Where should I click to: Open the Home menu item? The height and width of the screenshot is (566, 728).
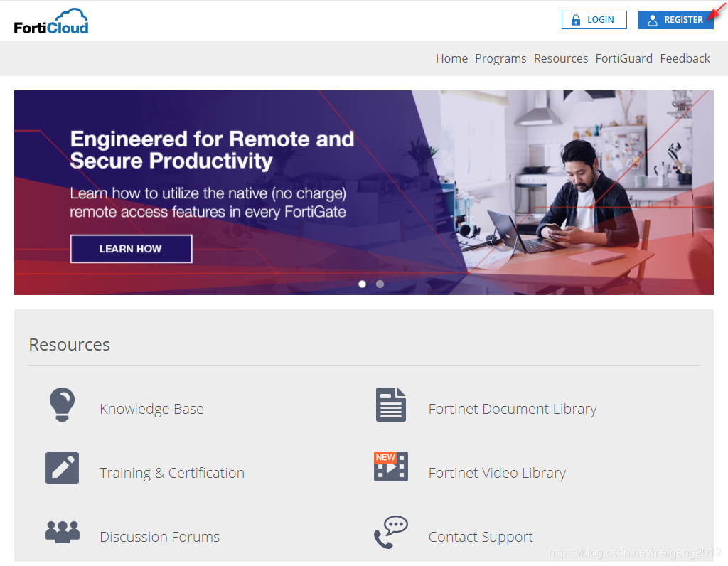[x=451, y=58]
